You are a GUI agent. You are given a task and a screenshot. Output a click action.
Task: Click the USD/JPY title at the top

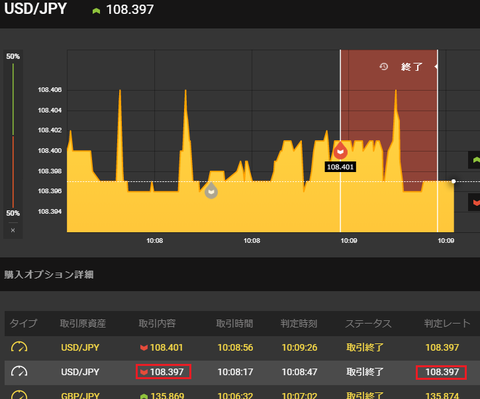coord(35,8)
